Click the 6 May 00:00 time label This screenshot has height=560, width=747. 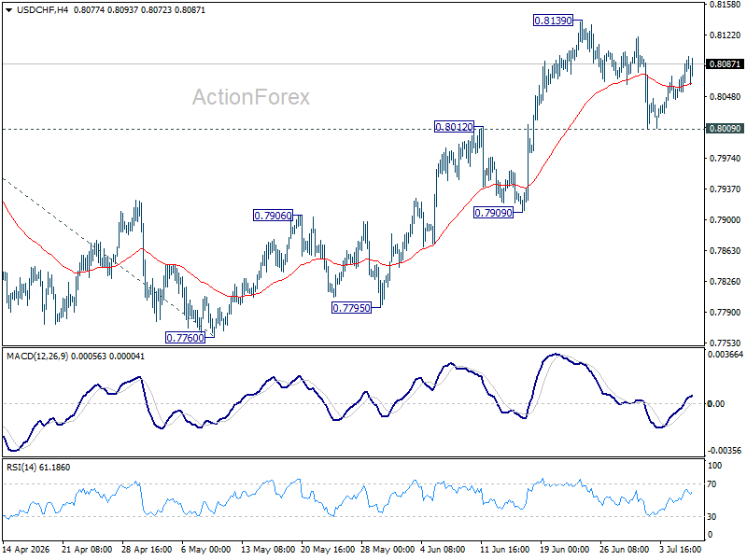205,549
